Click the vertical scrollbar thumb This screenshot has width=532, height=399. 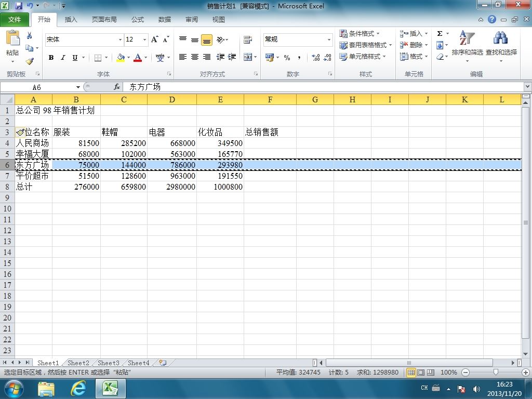click(x=526, y=222)
